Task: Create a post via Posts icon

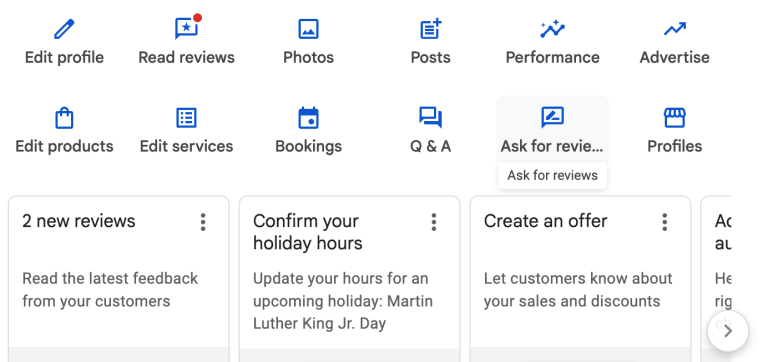Action: point(431,29)
